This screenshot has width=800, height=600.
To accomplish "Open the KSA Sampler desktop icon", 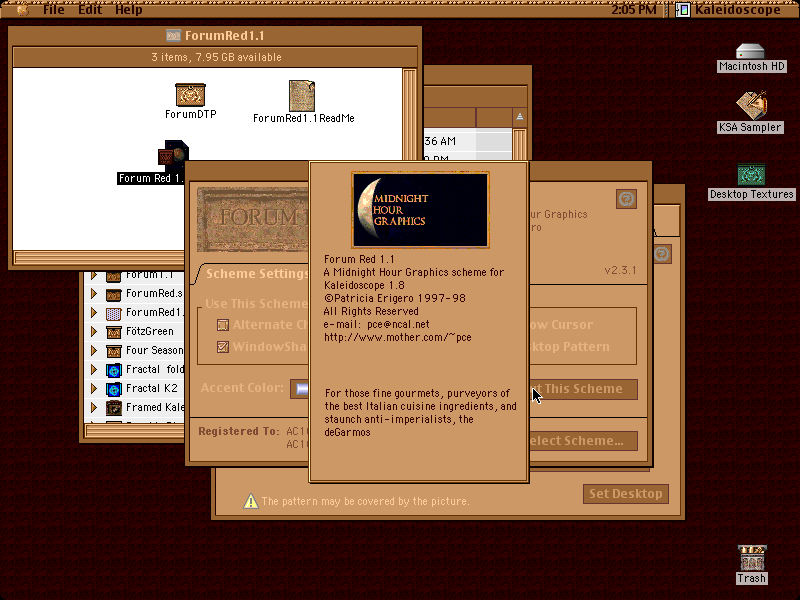I will 751,105.
